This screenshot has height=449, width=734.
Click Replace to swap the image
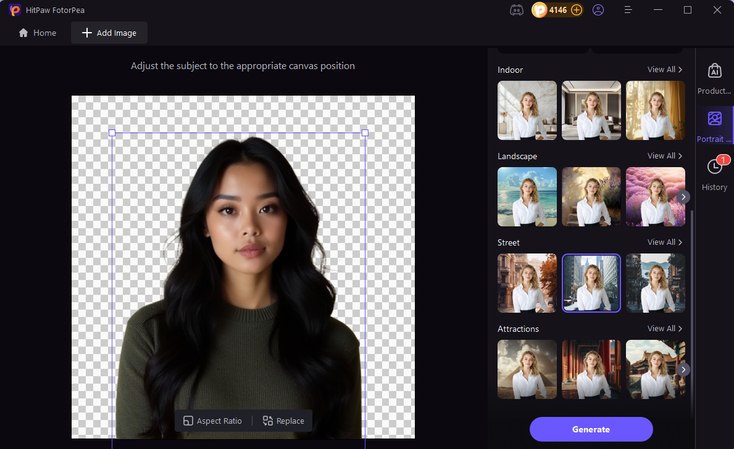point(283,421)
